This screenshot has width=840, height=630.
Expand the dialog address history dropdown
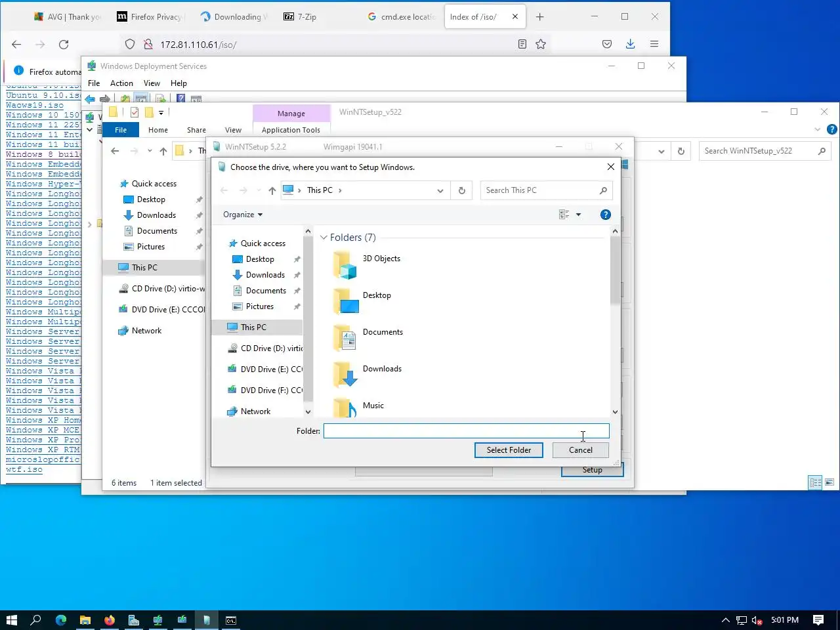[x=440, y=190]
